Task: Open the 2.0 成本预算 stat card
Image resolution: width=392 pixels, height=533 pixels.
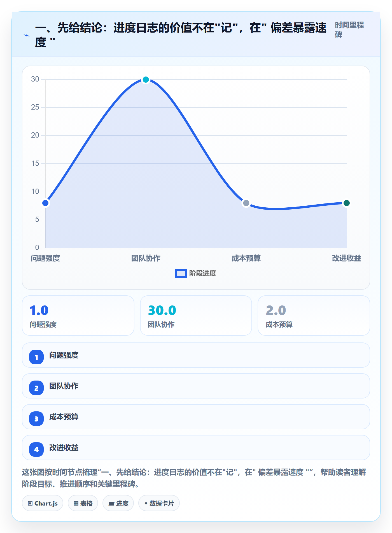Action: click(x=314, y=316)
